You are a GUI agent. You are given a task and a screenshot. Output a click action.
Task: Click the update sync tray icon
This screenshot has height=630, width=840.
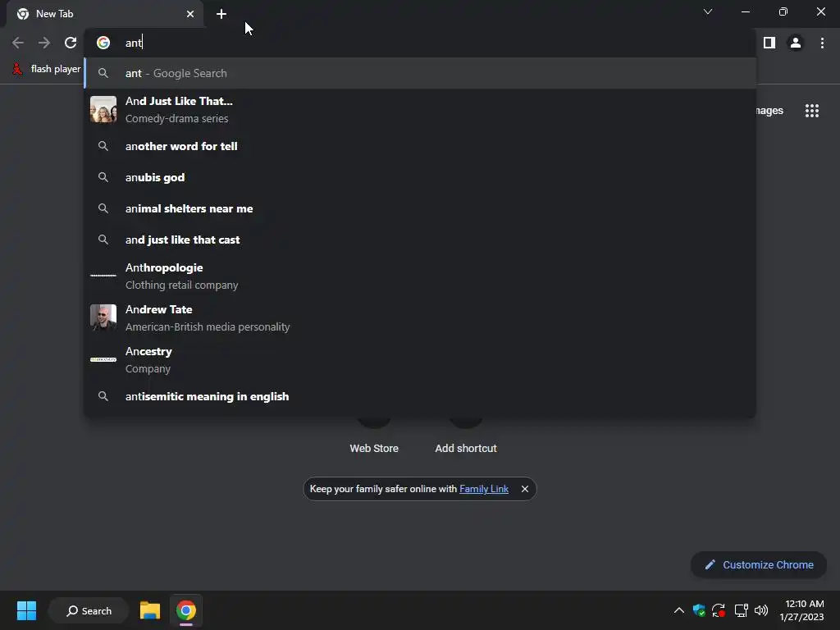tap(719, 610)
